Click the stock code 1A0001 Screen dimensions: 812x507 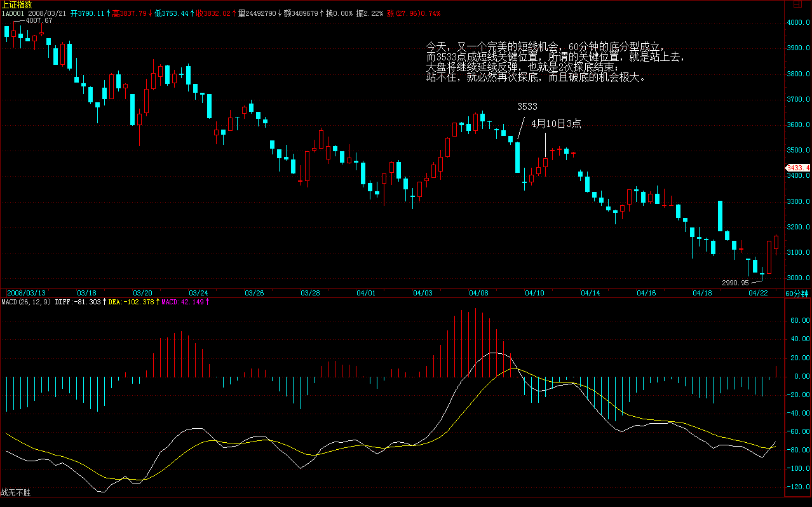13,13
